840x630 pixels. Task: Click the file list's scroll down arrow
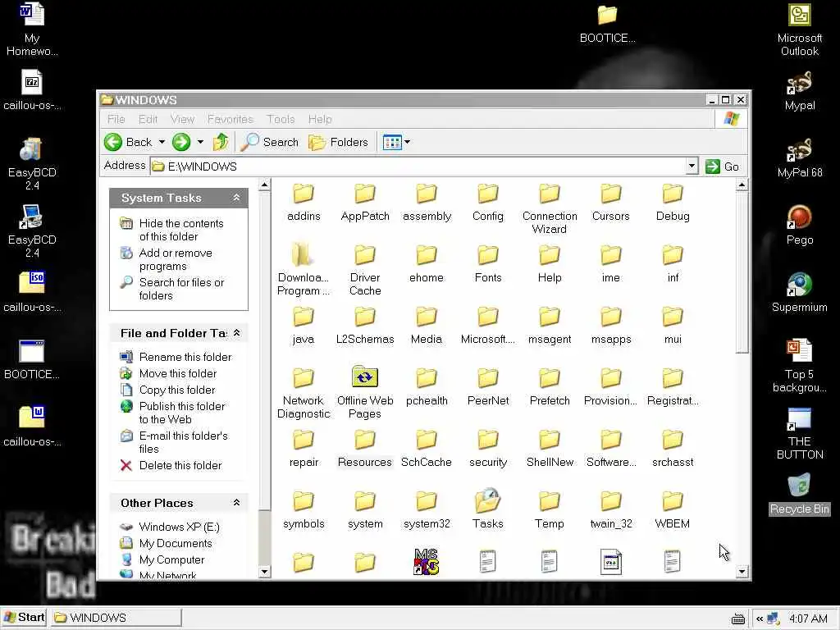[742, 571]
